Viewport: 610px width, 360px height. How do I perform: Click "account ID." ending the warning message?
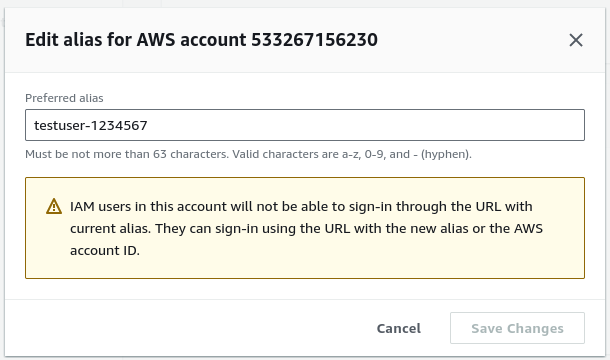point(105,250)
